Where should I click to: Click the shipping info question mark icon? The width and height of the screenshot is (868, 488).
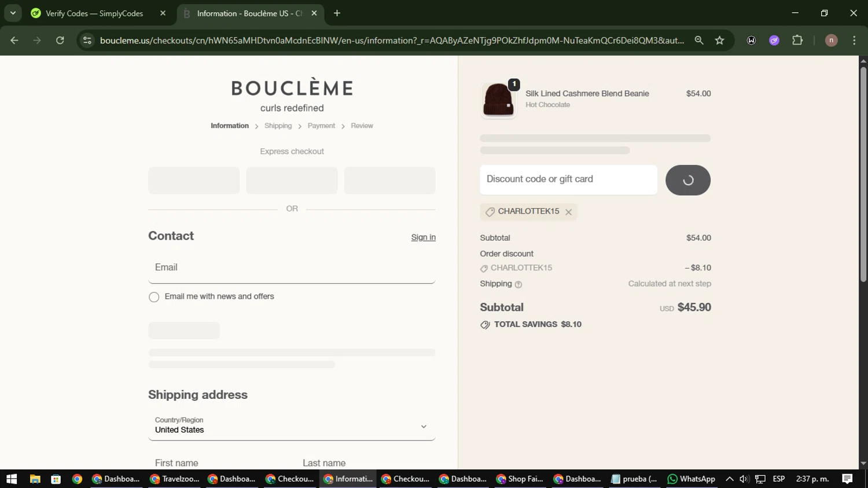click(518, 284)
